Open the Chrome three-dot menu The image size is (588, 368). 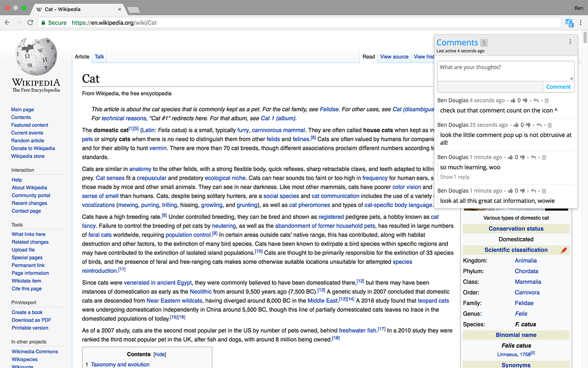click(581, 23)
